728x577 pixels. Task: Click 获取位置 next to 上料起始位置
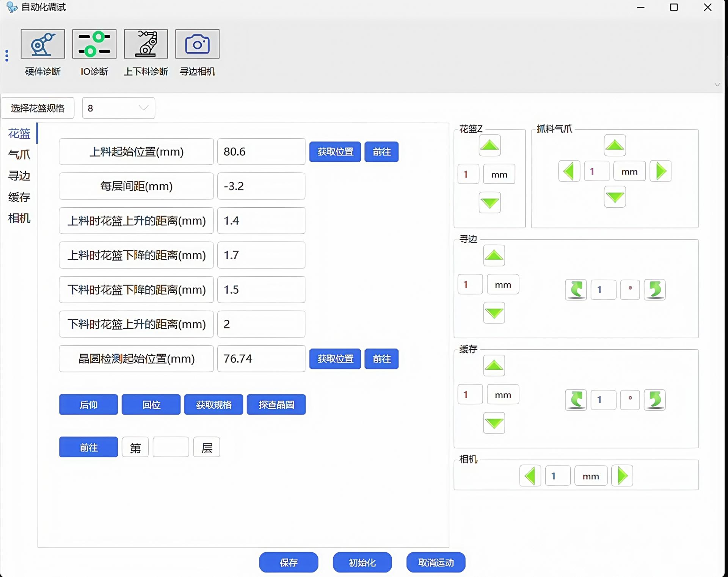[x=335, y=152]
